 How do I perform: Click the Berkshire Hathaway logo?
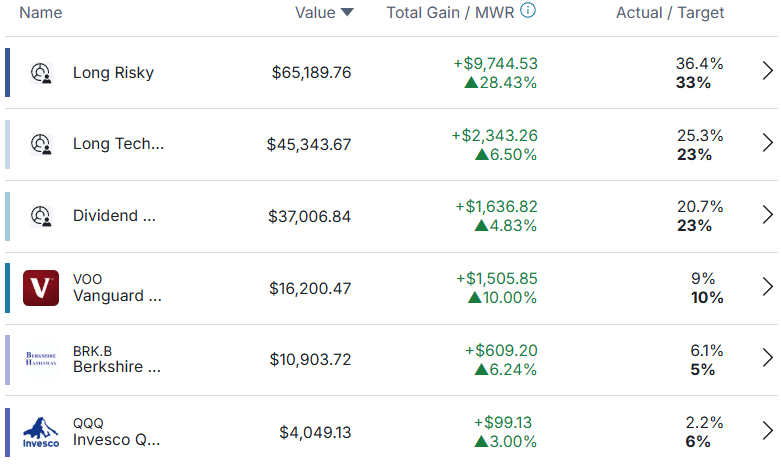[x=41, y=359]
